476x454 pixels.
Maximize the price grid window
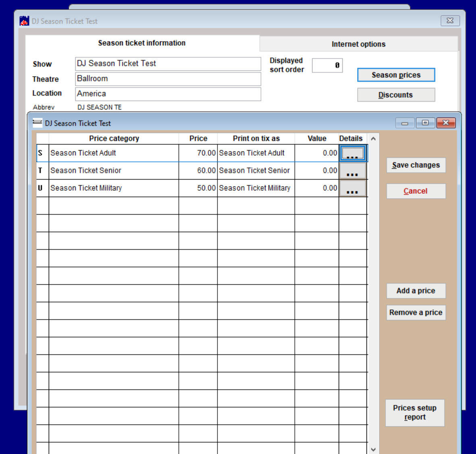click(425, 123)
